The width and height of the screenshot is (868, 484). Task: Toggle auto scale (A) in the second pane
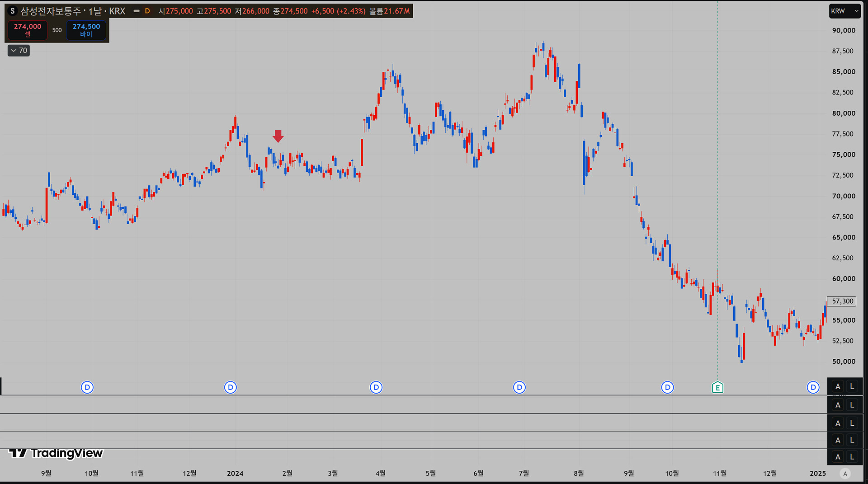(838, 405)
